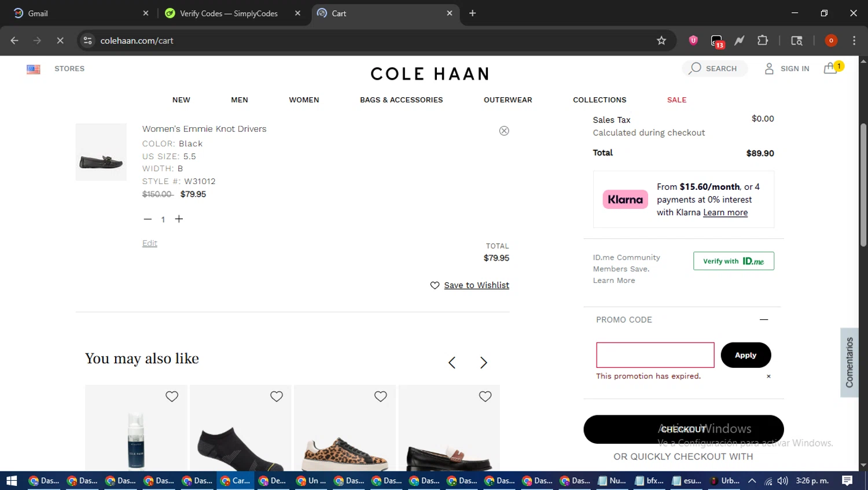The width and height of the screenshot is (868, 490).
Task: Open a new browser tab
Action: 472,13
